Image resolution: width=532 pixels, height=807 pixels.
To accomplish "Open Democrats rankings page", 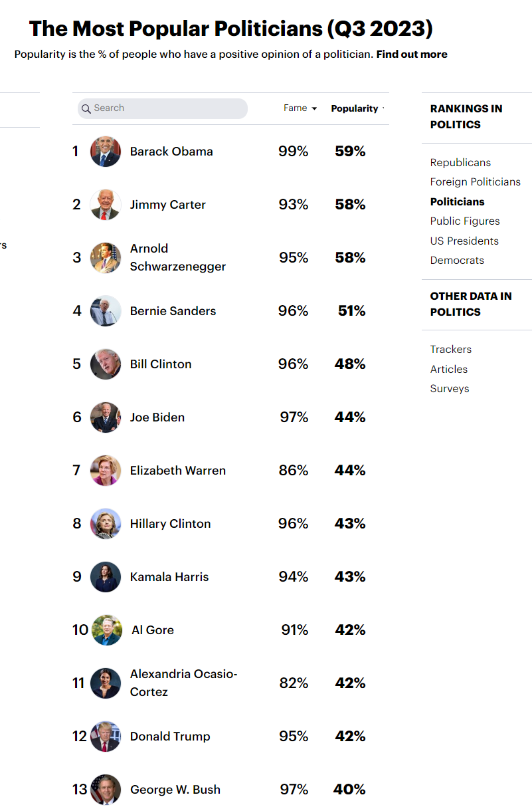I will tap(457, 260).
